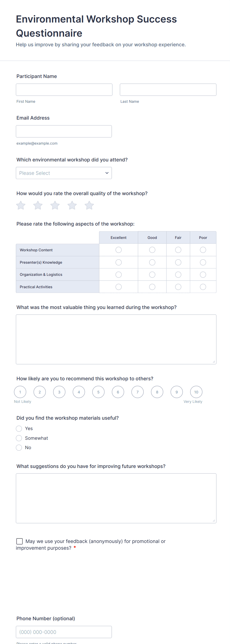Screen dimensions: 230x644
Task: Select No for workshop materials useful
Action: pyautogui.click(x=19, y=447)
